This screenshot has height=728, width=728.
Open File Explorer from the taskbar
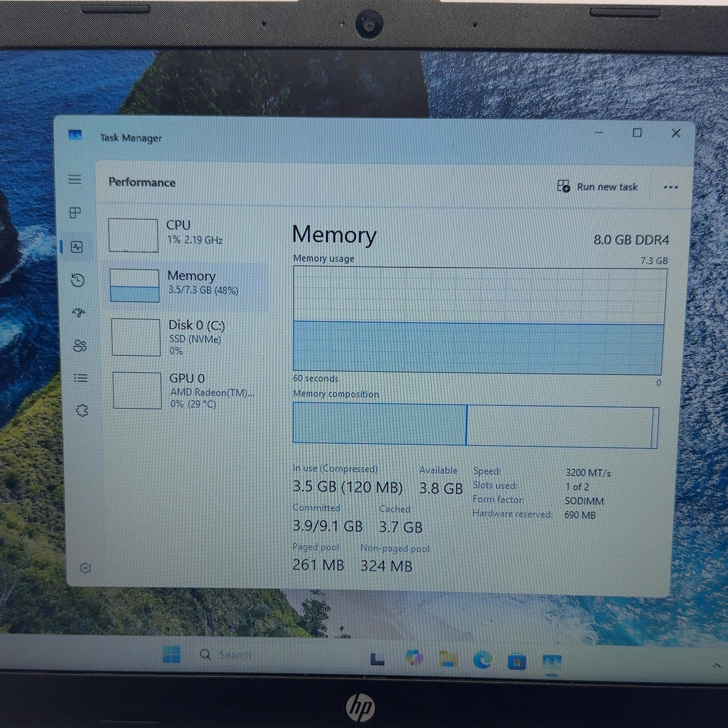(448, 659)
